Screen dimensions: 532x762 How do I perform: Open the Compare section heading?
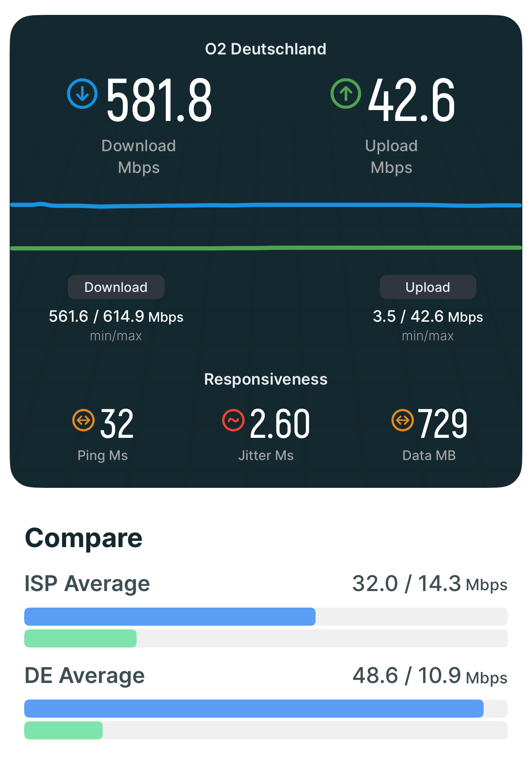(84, 538)
